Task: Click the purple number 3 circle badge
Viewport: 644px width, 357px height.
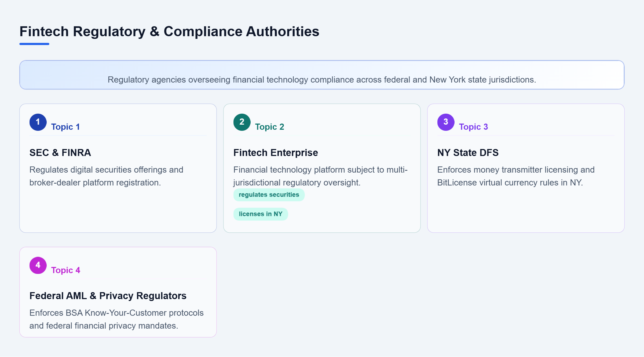Action: pos(446,122)
